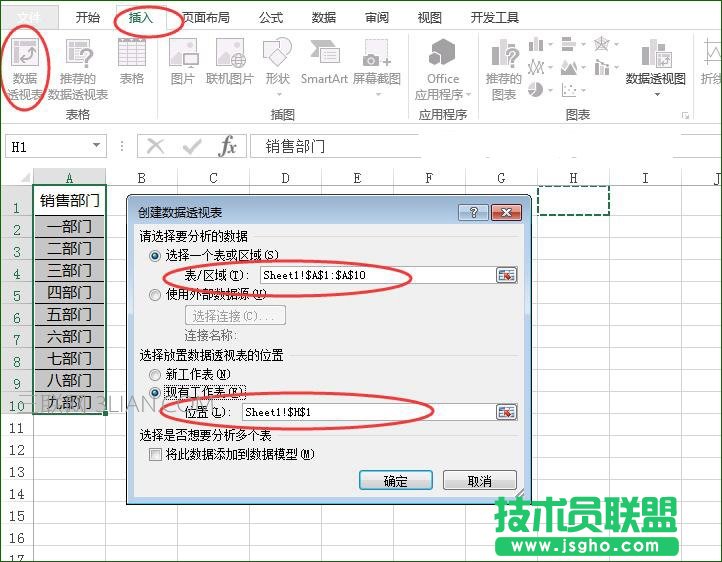Insert a scatter chart
This screenshot has width=722, height=562.
click(x=573, y=90)
